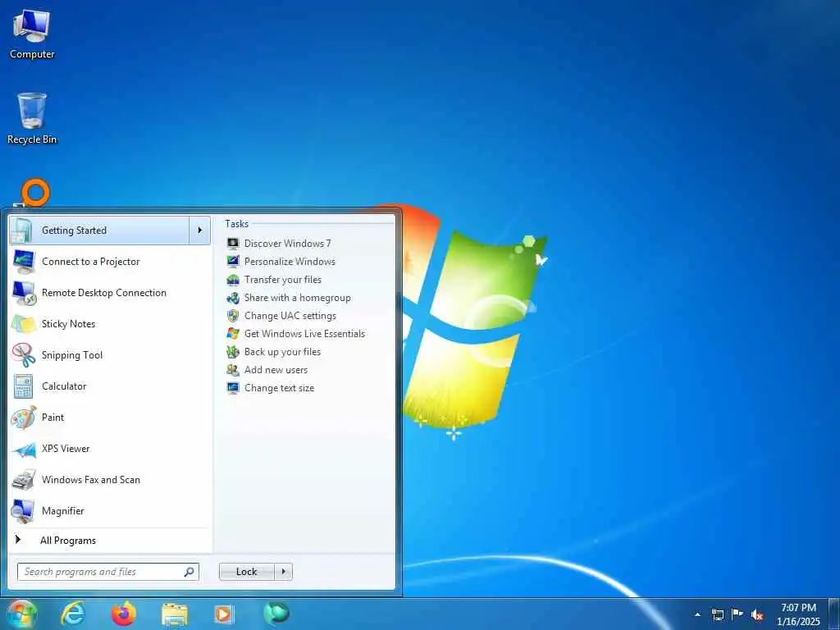Click the Sticky Notes icon
The image size is (840, 630).
tap(24, 324)
